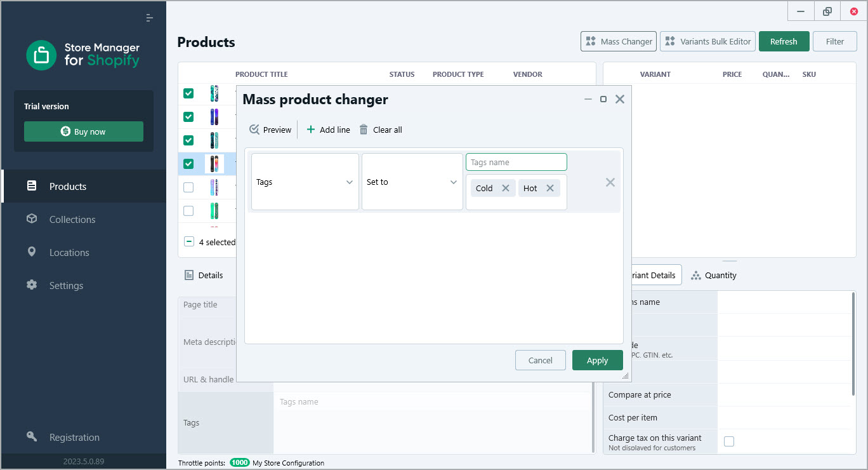The width and height of the screenshot is (868, 470).
Task: Open the Locations section
Action: click(x=84, y=252)
